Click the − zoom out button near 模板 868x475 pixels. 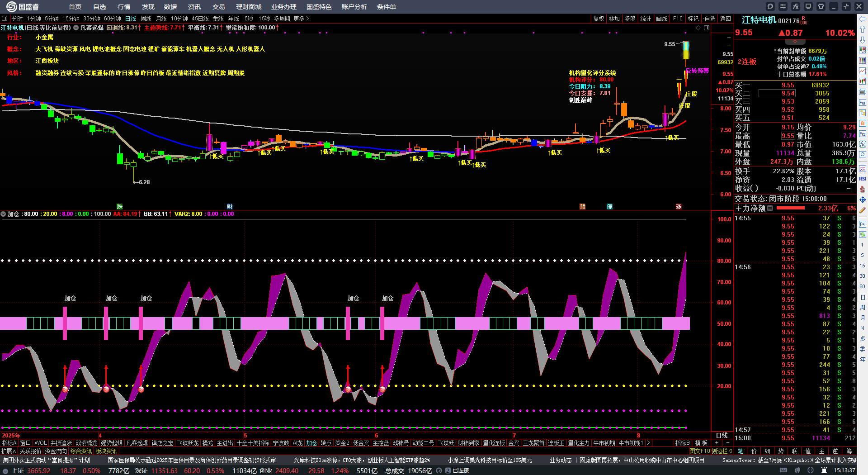pos(728,443)
